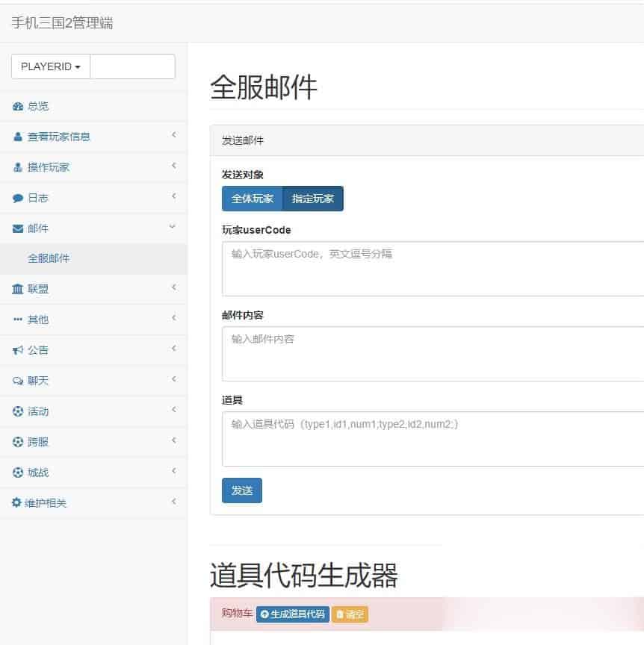644x645 pixels.
Task: Expand the 维护相关 chevron
Action: coord(174,501)
